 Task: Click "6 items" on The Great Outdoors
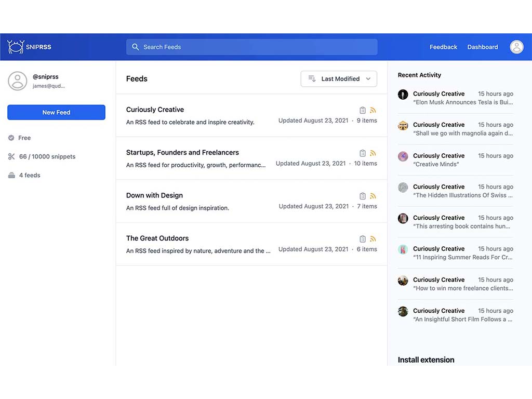367,249
